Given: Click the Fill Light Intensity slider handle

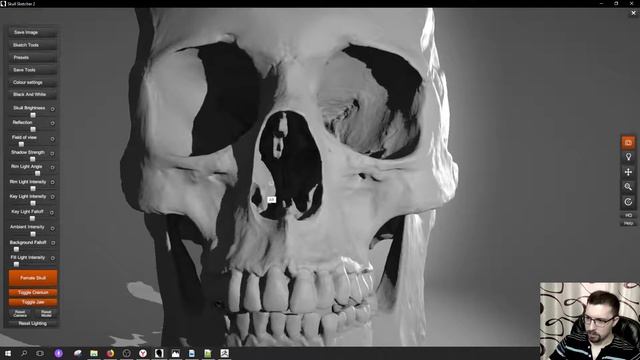Looking at the screenshot, I should 16,264.
